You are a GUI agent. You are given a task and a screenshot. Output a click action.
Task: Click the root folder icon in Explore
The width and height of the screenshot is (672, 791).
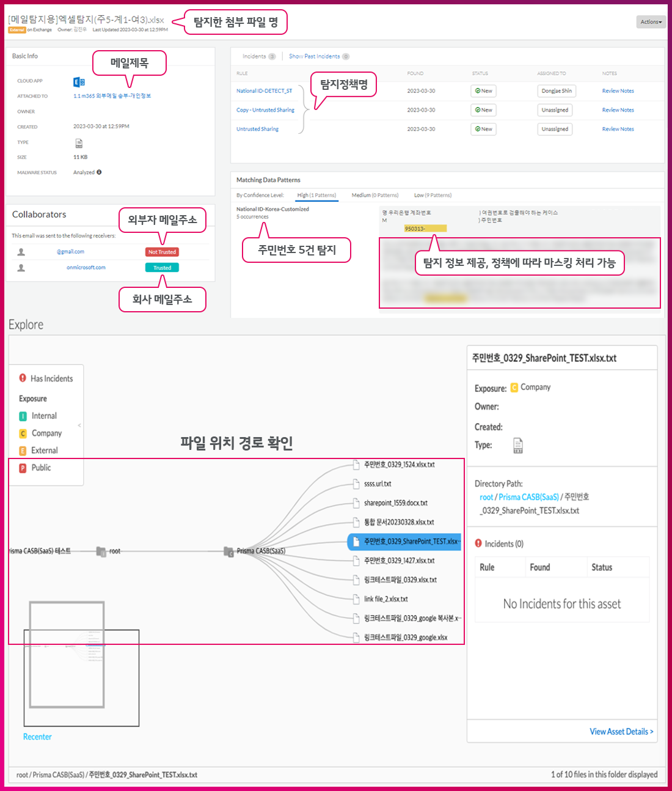[101, 551]
